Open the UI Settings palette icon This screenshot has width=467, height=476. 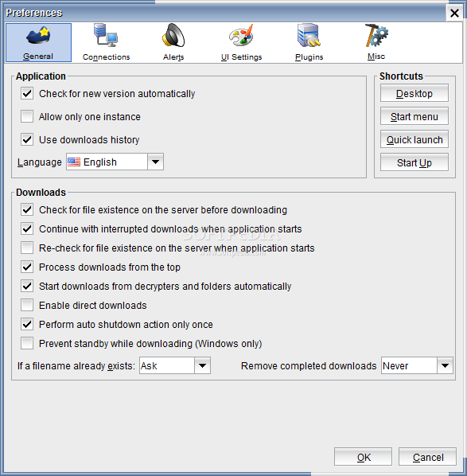coord(241,35)
